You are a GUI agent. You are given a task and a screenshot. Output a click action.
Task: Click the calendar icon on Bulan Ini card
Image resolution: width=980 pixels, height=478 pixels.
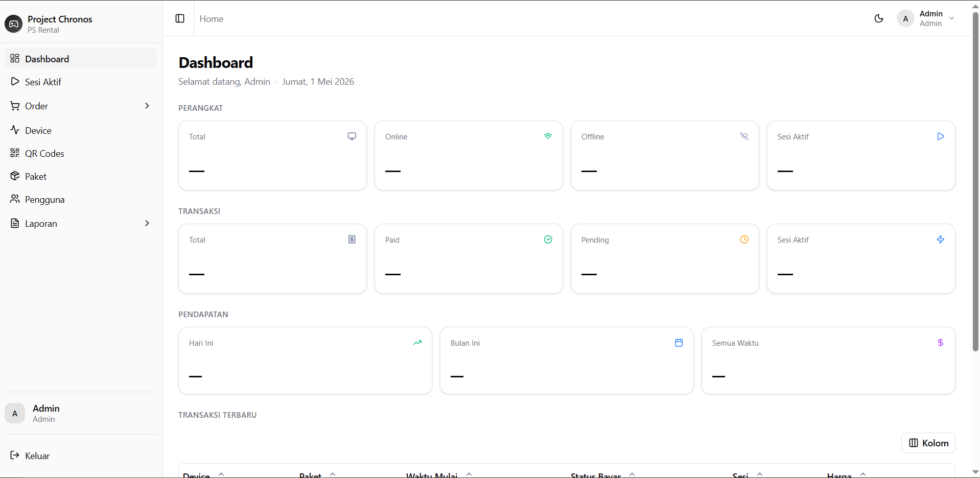(679, 343)
